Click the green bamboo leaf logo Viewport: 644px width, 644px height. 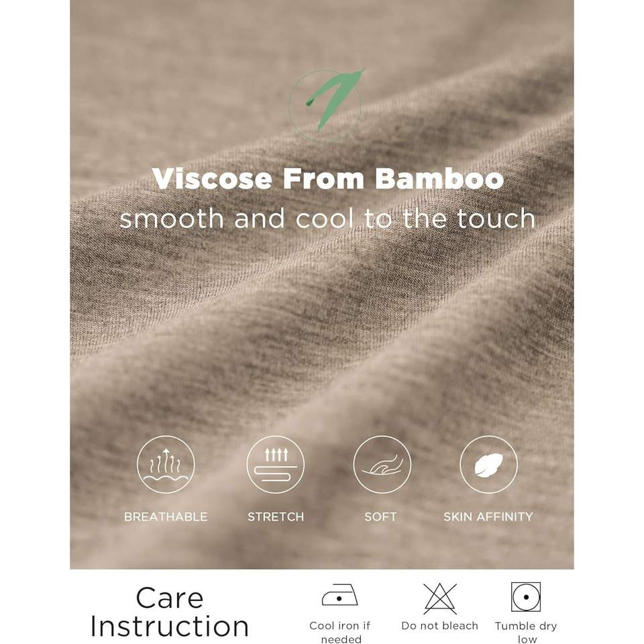326,101
